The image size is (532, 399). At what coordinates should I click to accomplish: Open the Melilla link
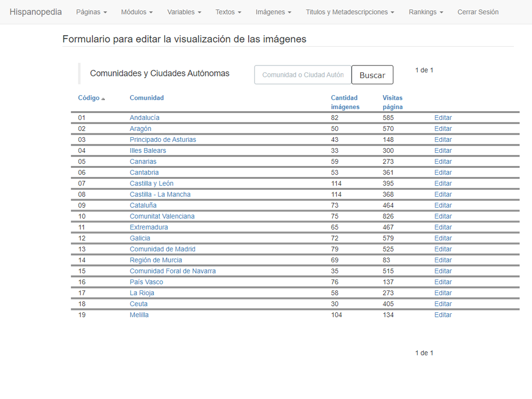pyautogui.click(x=139, y=315)
